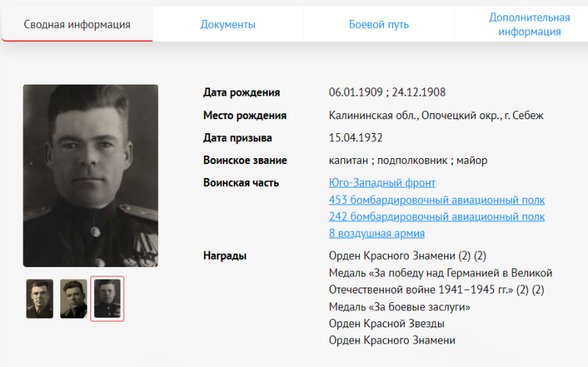Click Орден Красного Знамени (2) (2) entry
The height and width of the screenshot is (367, 588).
point(407,256)
